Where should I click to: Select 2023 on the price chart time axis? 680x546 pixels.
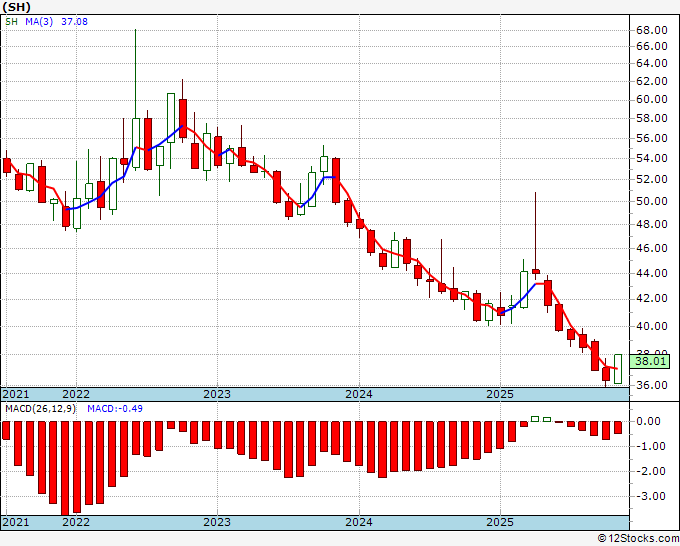[217, 394]
